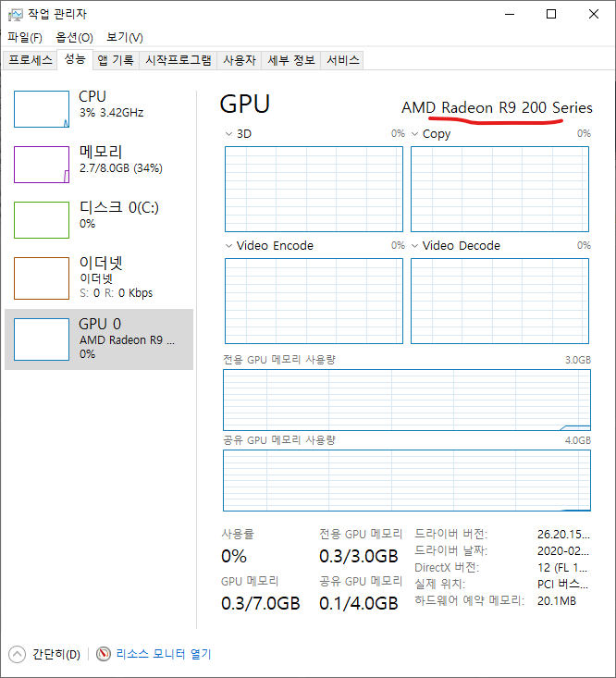Viewport: 616px width, 678px height.
Task: Click the Task Manager app icon in title bar
Action: [15, 15]
